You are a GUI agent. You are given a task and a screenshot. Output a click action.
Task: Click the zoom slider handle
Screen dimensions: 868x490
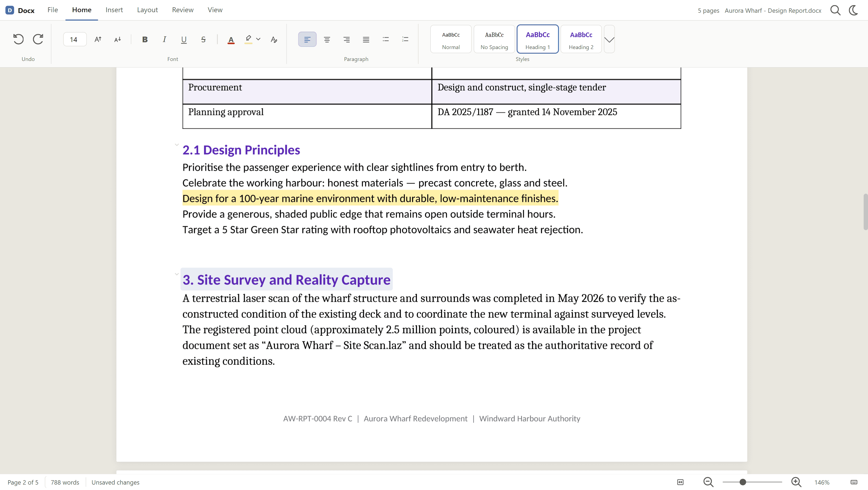point(743,482)
